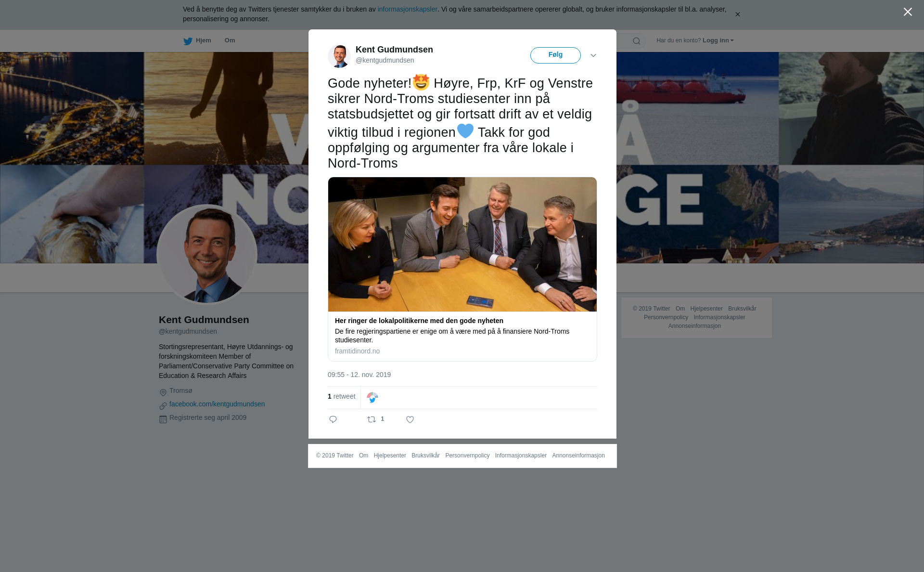Go to Hjem in the top navigation

pos(203,40)
